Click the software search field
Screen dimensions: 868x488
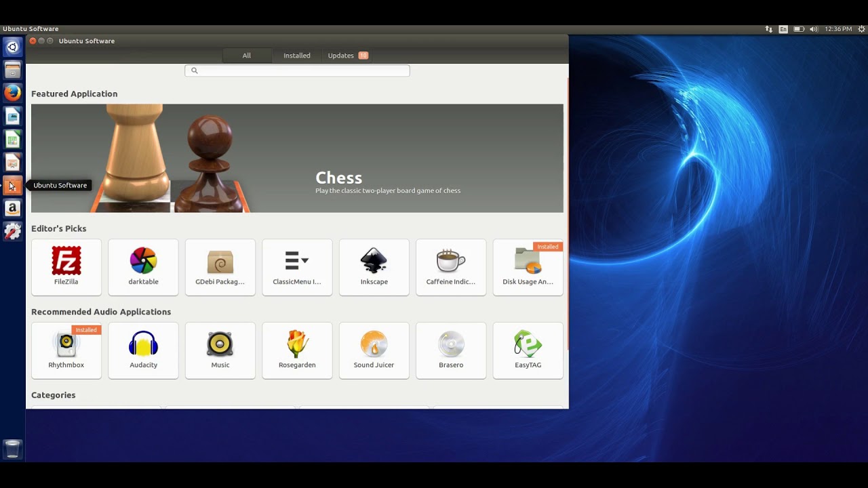297,70
